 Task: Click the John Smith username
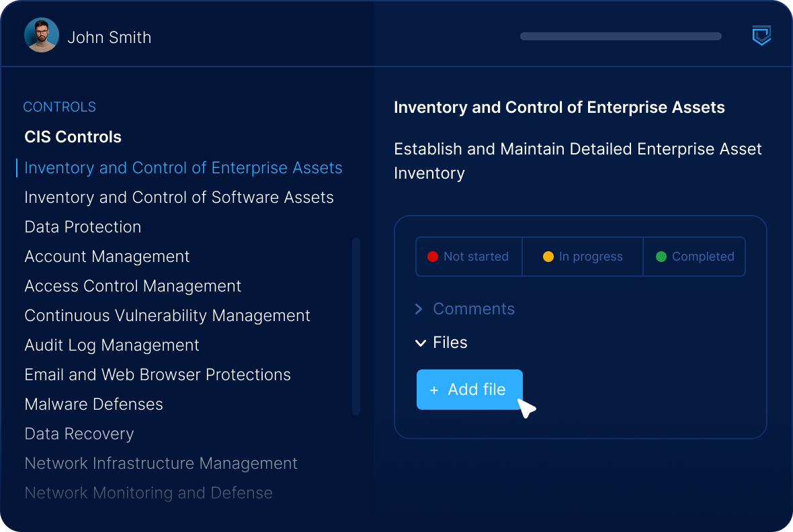[109, 37]
